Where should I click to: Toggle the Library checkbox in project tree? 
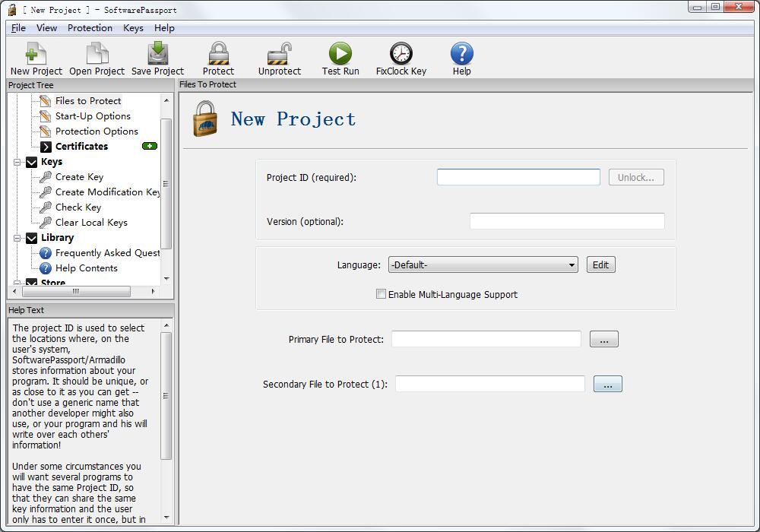pyautogui.click(x=31, y=238)
